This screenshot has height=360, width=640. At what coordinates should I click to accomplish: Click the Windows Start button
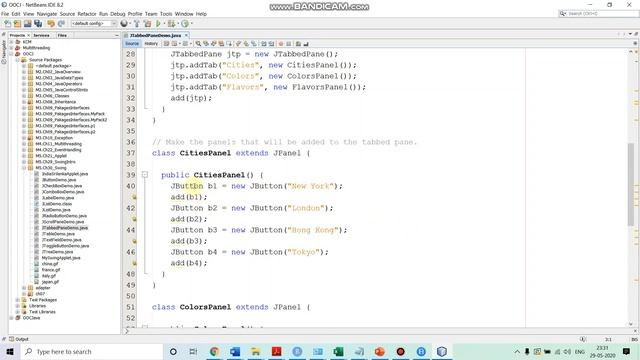pos(10,351)
